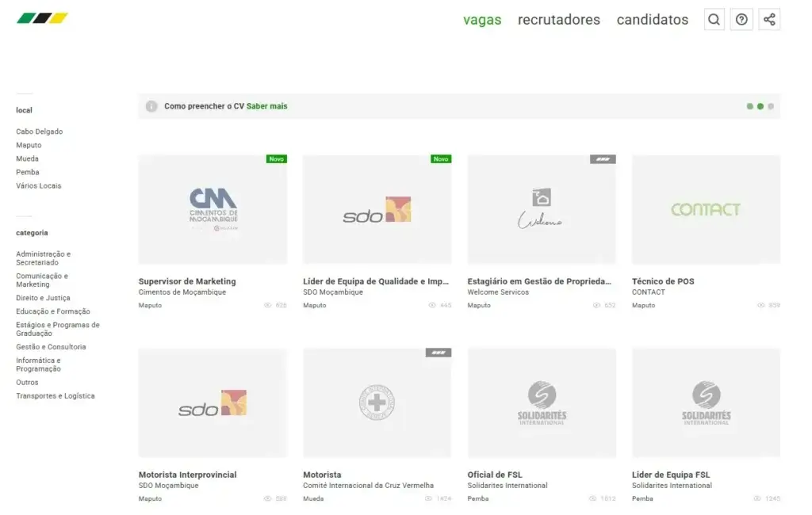Click 'Comité Internacional da Cruz Vermelha' text
Screen dimensions: 812x515
[x=368, y=486]
